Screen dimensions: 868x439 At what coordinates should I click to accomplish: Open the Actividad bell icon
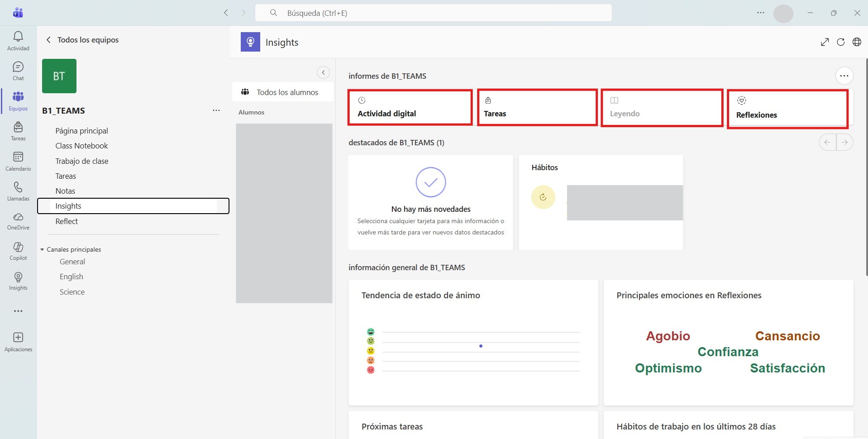[x=18, y=41]
